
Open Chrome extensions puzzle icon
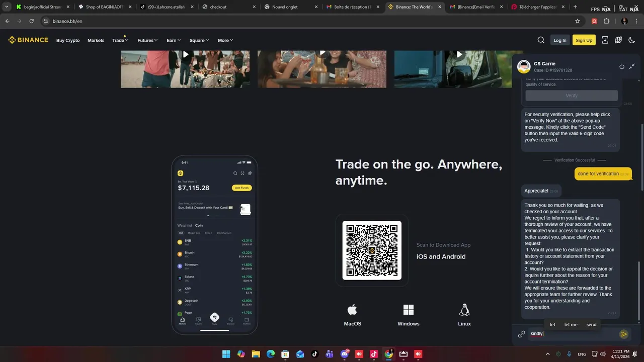click(x=606, y=21)
